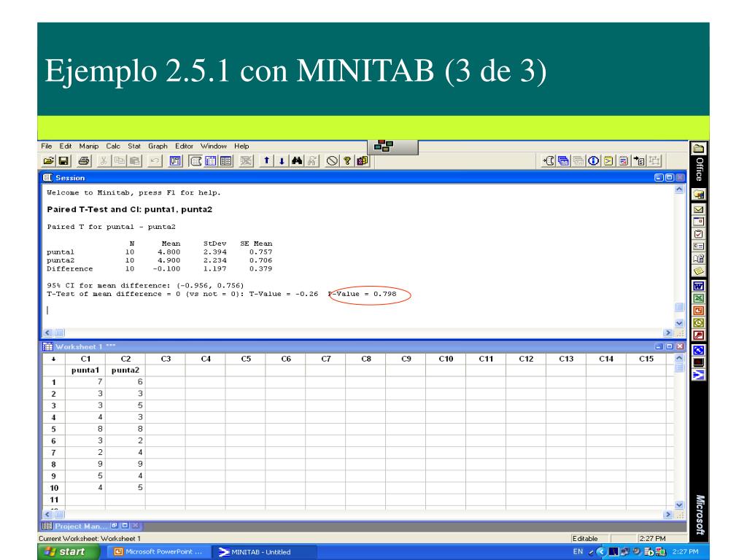Click the Show ReportPad icon
The height and width of the screenshot is (560, 747).
coord(624,161)
